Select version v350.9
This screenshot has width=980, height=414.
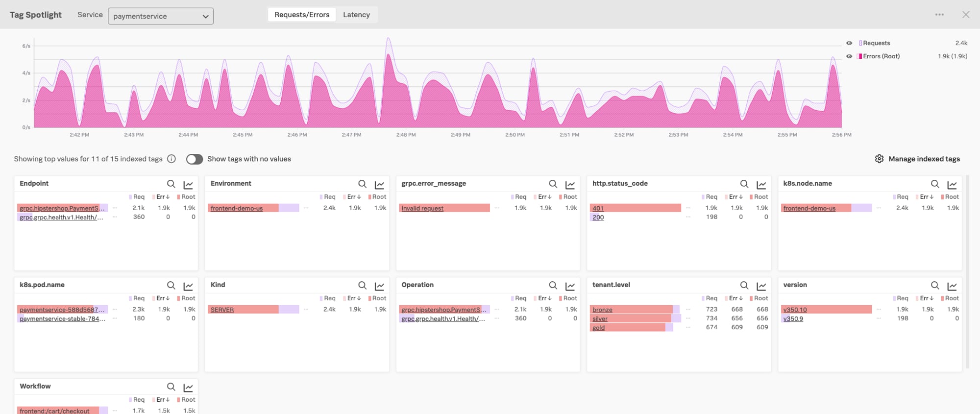click(x=793, y=318)
